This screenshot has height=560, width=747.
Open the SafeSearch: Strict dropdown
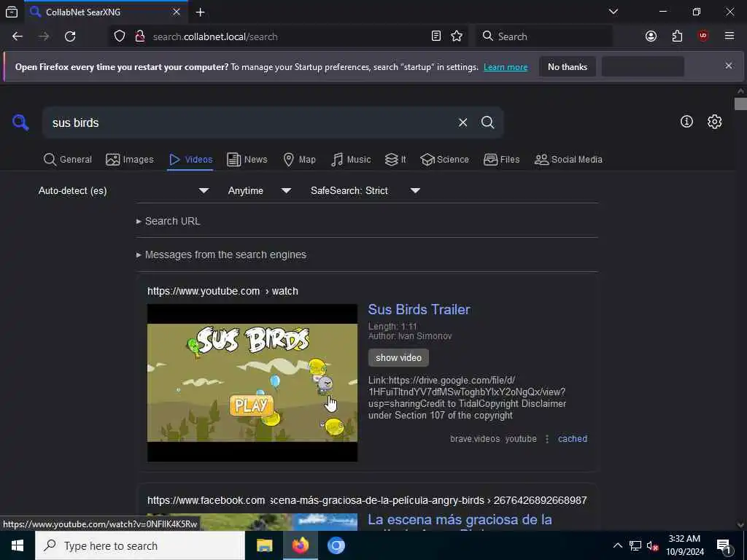(365, 190)
